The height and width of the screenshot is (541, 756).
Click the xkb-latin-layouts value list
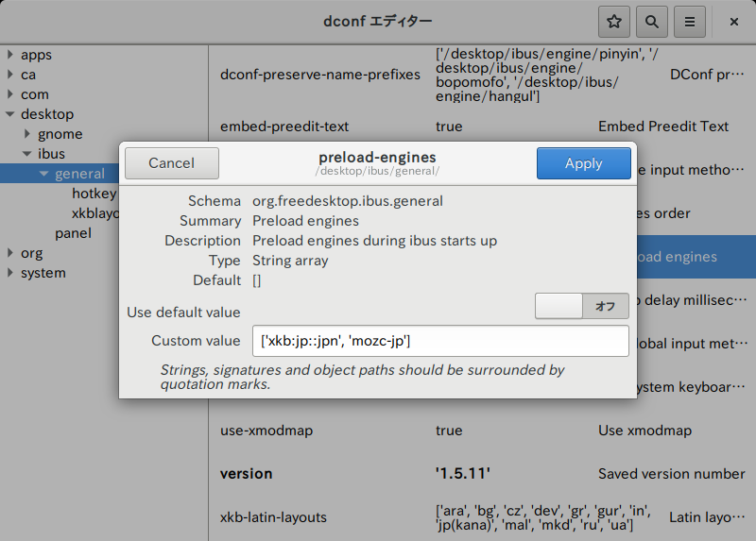coord(543,517)
